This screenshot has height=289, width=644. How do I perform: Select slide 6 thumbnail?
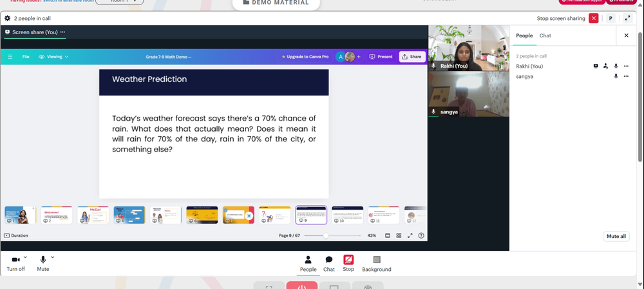(x=202, y=215)
